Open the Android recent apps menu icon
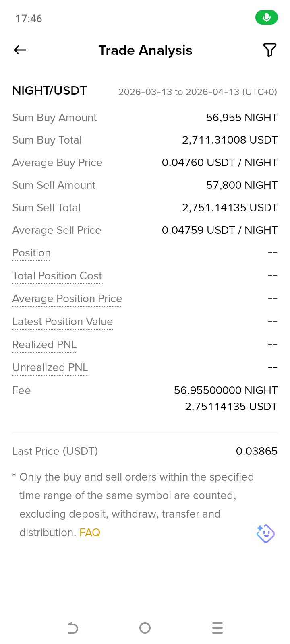The width and height of the screenshot is (290, 644). pos(217,628)
